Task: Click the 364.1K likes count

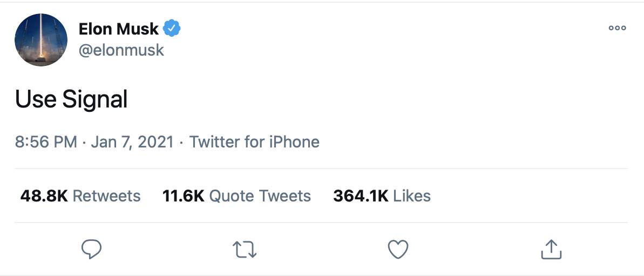Action: click(x=361, y=196)
